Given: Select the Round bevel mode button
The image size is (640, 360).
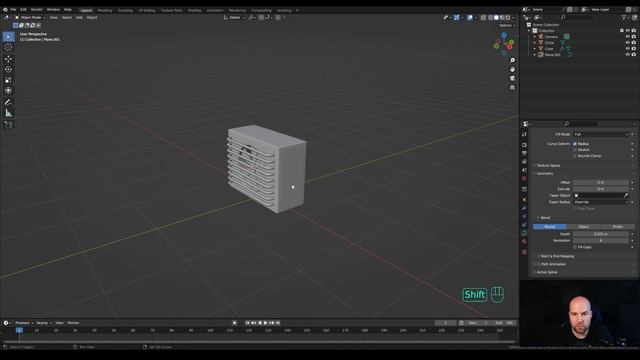Looking at the screenshot, I should [x=550, y=227].
